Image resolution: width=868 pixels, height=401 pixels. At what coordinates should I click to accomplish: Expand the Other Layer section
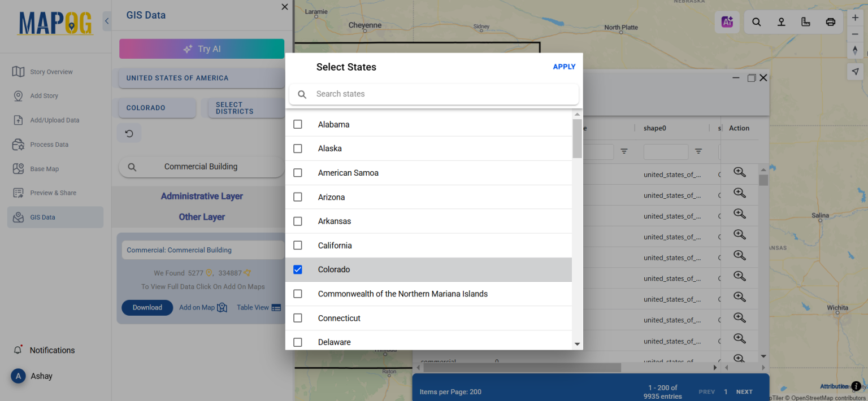click(202, 216)
